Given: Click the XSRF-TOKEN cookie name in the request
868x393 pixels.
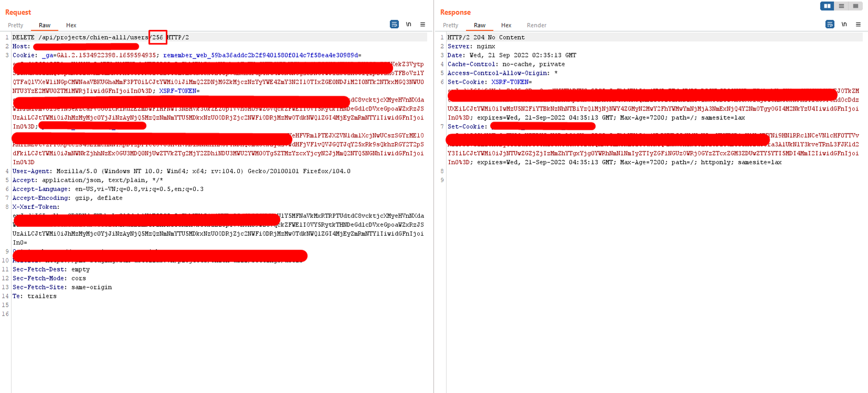Looking at the screenshot, I should (x=178, y=91).
